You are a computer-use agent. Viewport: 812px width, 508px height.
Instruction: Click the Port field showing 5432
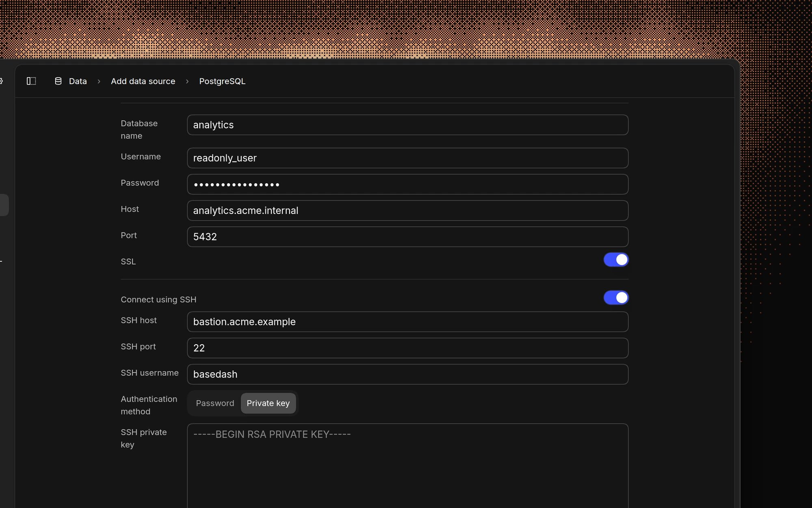[x=408, y=237]
